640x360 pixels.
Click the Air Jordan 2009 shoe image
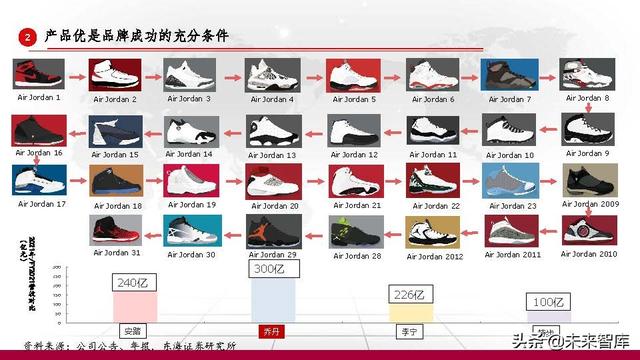[590, 180]
